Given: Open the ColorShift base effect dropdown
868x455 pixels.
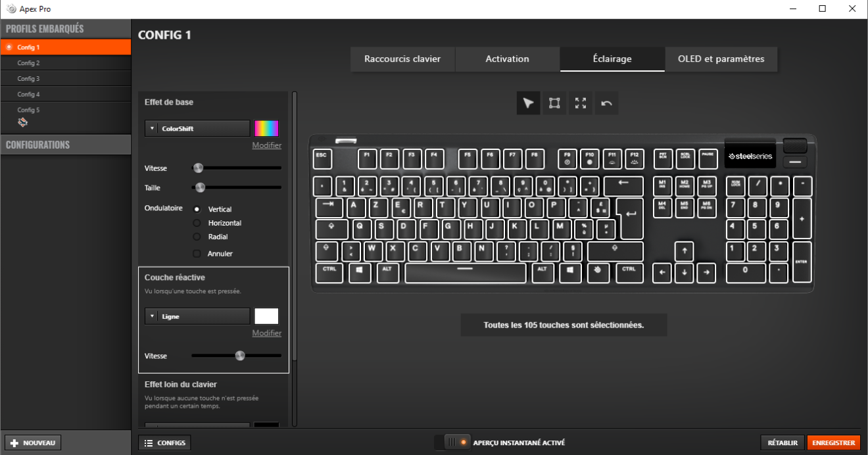Looking at the screenshot, I should (197, 129).
